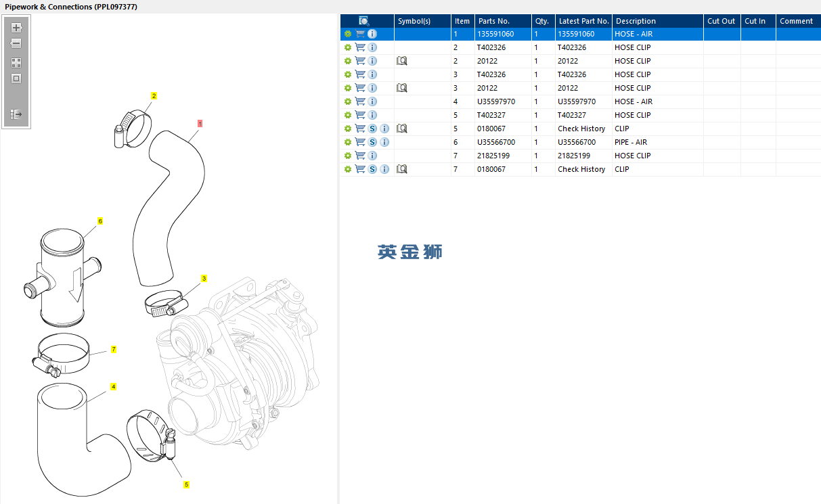The height and width of the screenshot is (504, 821).
Task: Sort by the Description column header
Action: point(659,21)
